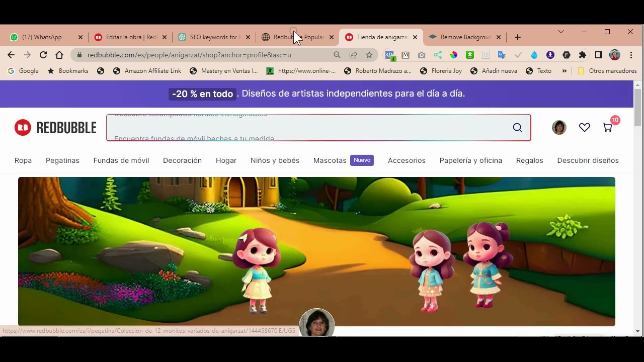Bookmark this page with the star
The height and width of the screenshot is (362, 644).
coord(369,55)
